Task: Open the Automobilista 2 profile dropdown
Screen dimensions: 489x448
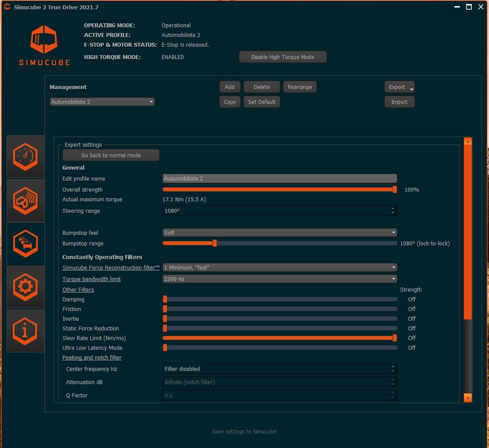Action: [x=102, y=102]
